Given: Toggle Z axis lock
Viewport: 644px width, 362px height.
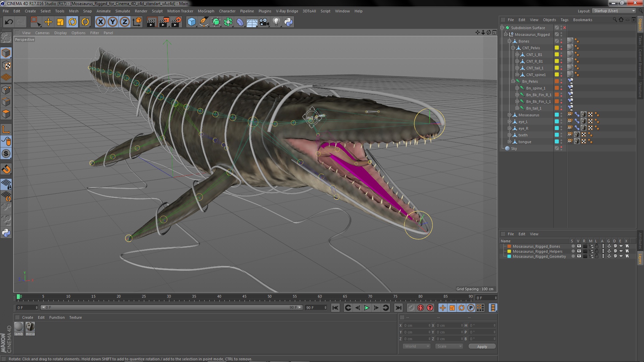Looking at the screenshot, I should click(125, 22).
